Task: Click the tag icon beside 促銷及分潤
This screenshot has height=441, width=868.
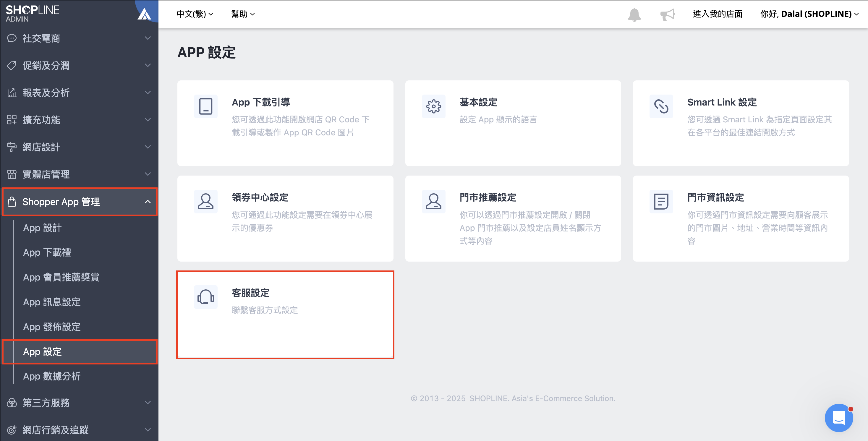Action: pyautogui.click(x=12, y=65)
